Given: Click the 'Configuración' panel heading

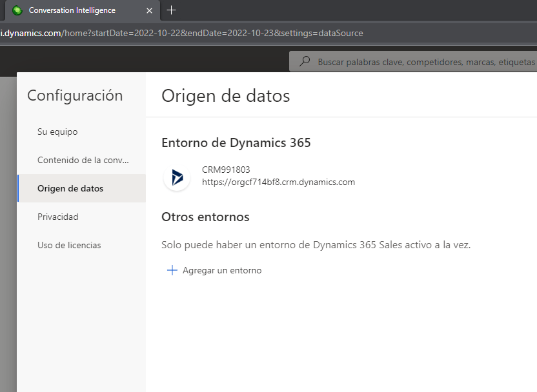Looking at the screenshot, I should click(x=75, y=95).
